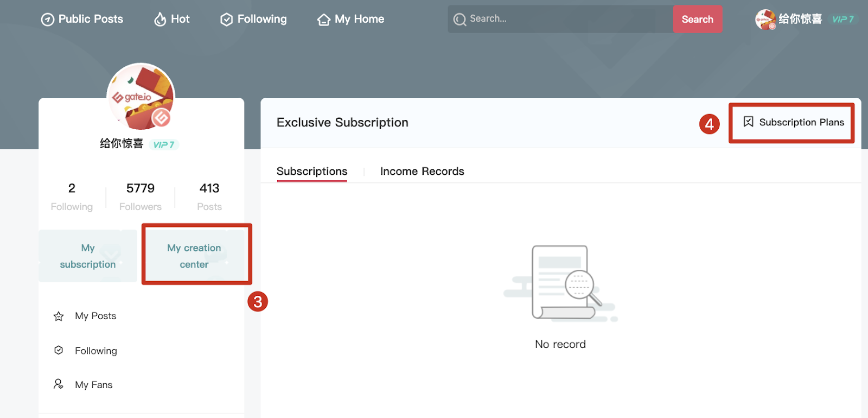Viewport: 868px width, 418px height.
Task: Click the Subscription Plans bookmark icon
Action: pyautogui.click(x=748, y=122)
